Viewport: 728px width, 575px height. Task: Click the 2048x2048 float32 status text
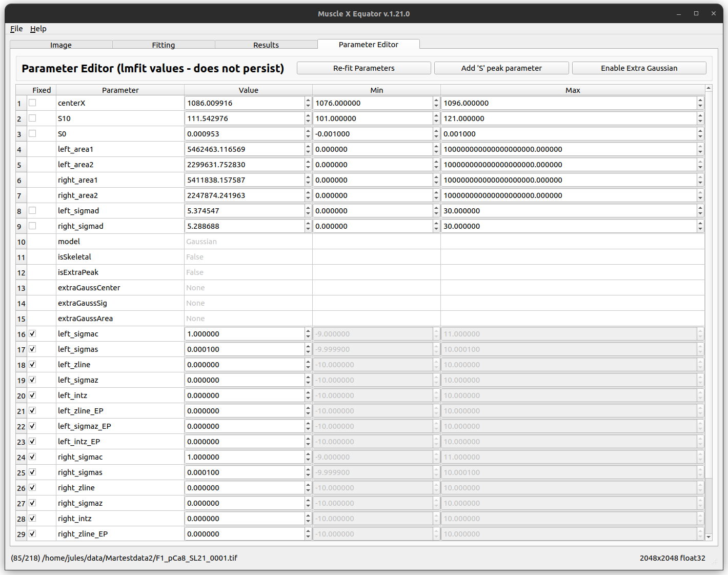click(672, 558)
